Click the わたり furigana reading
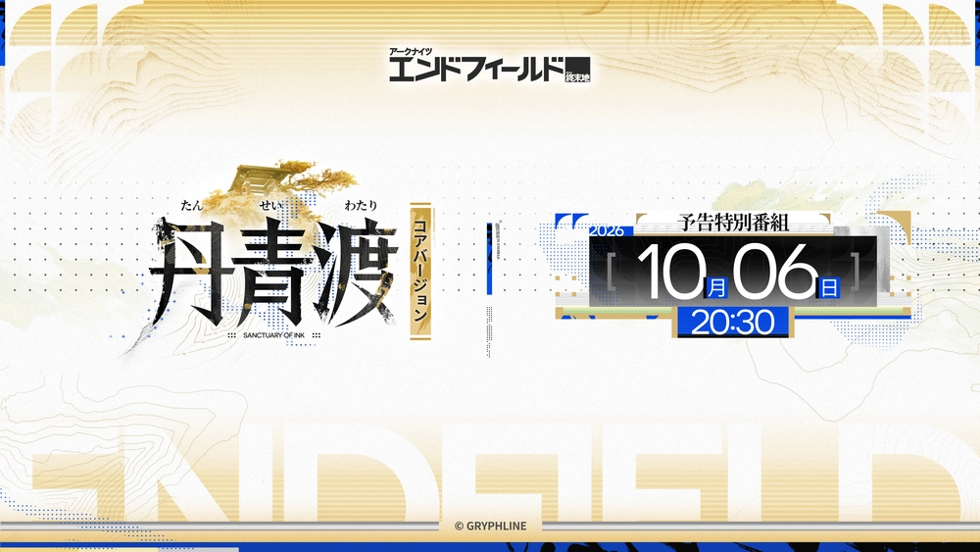 click(x=361, y=205)
